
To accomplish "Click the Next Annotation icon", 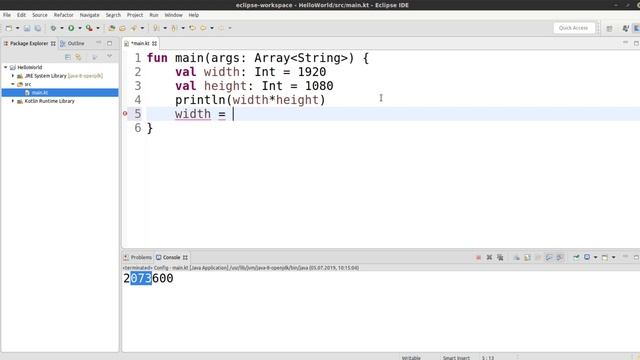I will [x=156, y=28].
